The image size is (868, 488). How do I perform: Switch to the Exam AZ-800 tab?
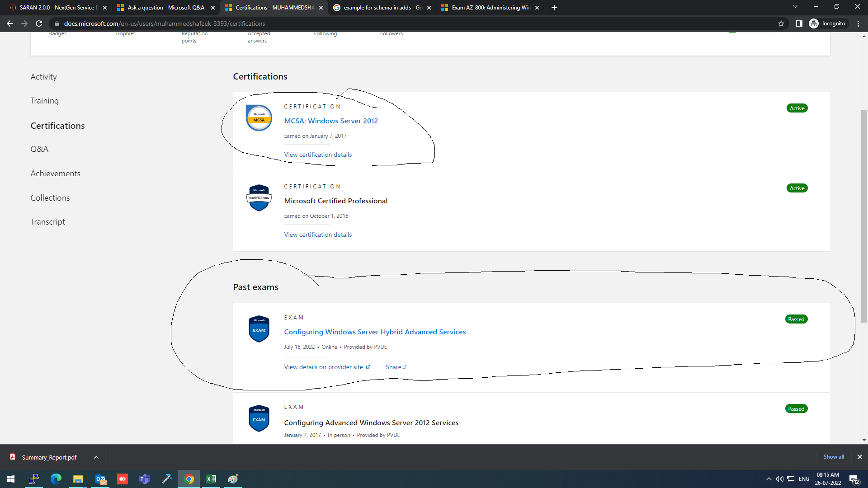(491, 8)
